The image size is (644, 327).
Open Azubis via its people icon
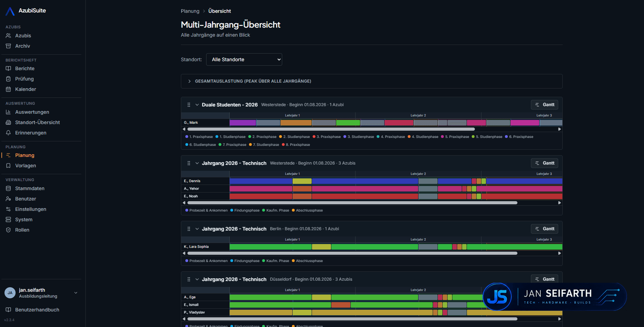tap(8, 36)
